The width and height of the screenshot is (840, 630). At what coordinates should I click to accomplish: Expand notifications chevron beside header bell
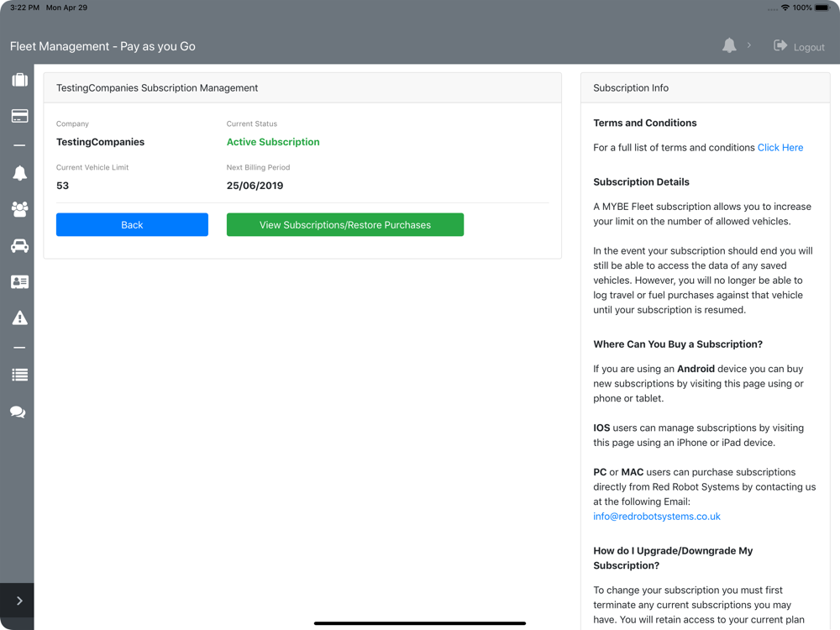click(x=749, y=45)
